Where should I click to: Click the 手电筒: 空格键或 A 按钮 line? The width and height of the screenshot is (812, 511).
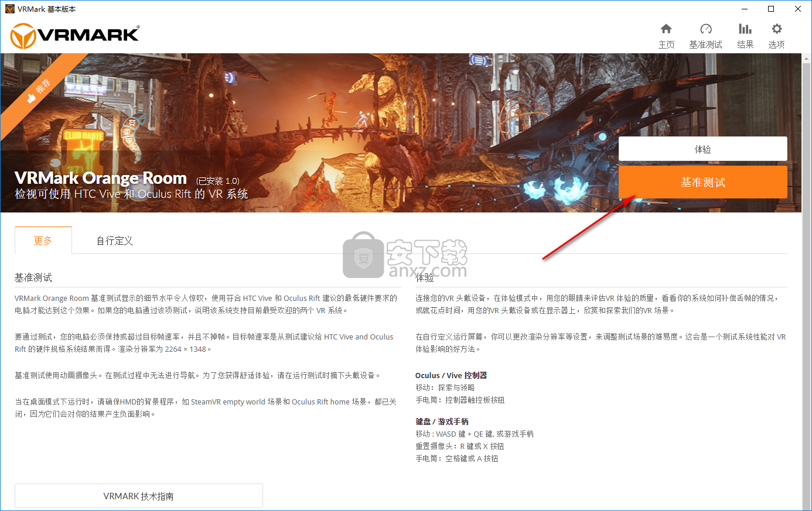point(457,458)
